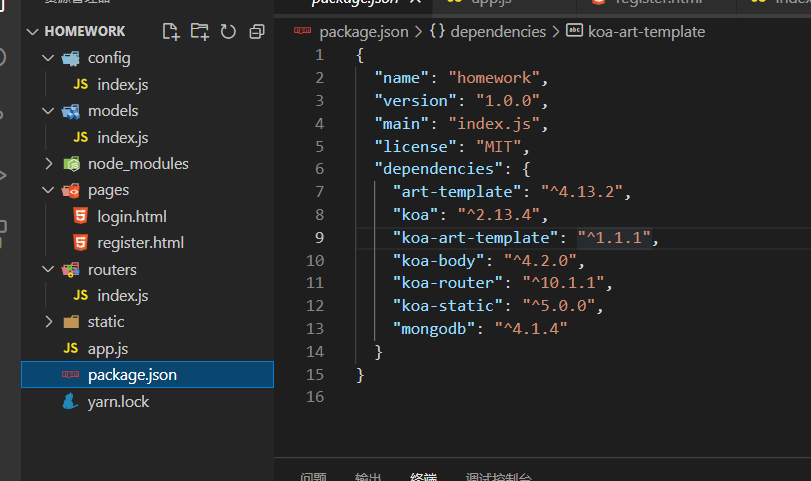The width and height of the screenshot is (811, 481).
Task: Select the models folder icon
Action: point(71,111)
